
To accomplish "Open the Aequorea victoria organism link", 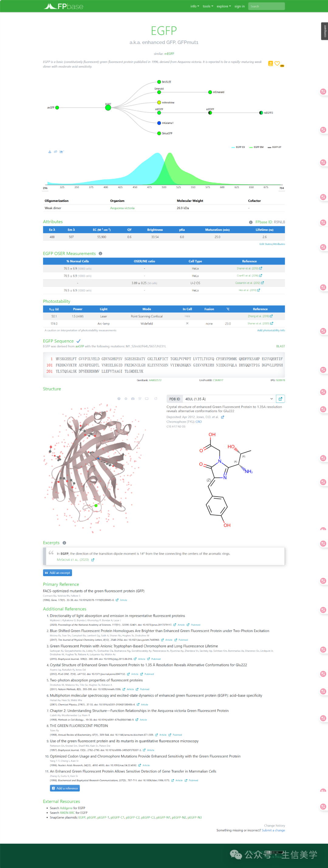I will [122, 208].
